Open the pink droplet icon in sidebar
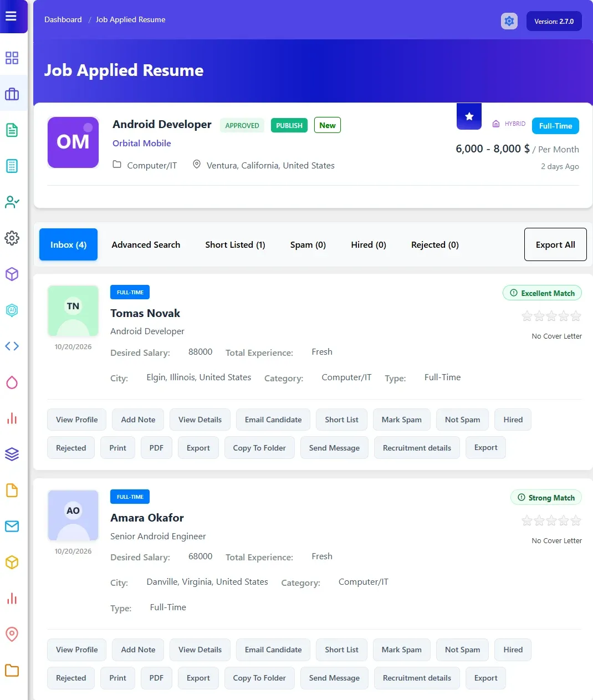593x700 pixels. (12, 382)
